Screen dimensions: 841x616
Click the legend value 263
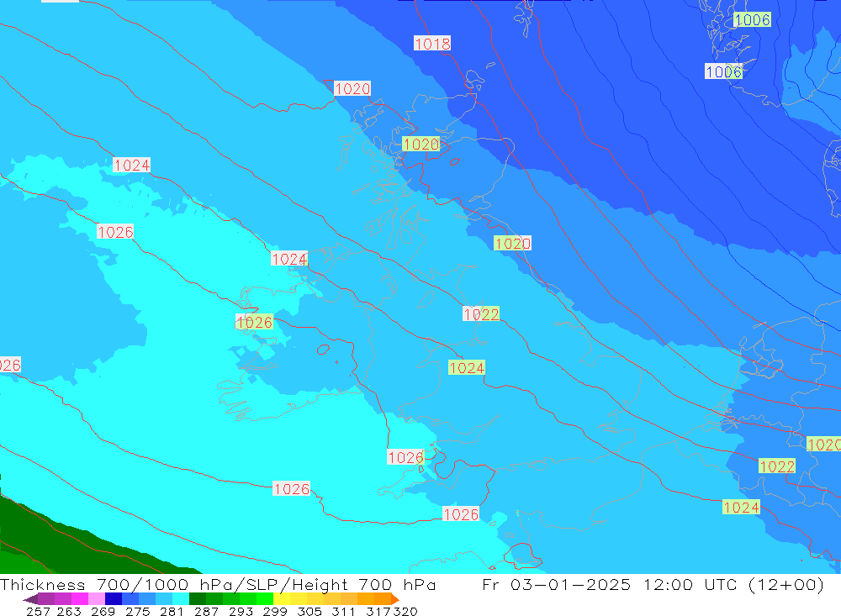(x=69, y=611)
